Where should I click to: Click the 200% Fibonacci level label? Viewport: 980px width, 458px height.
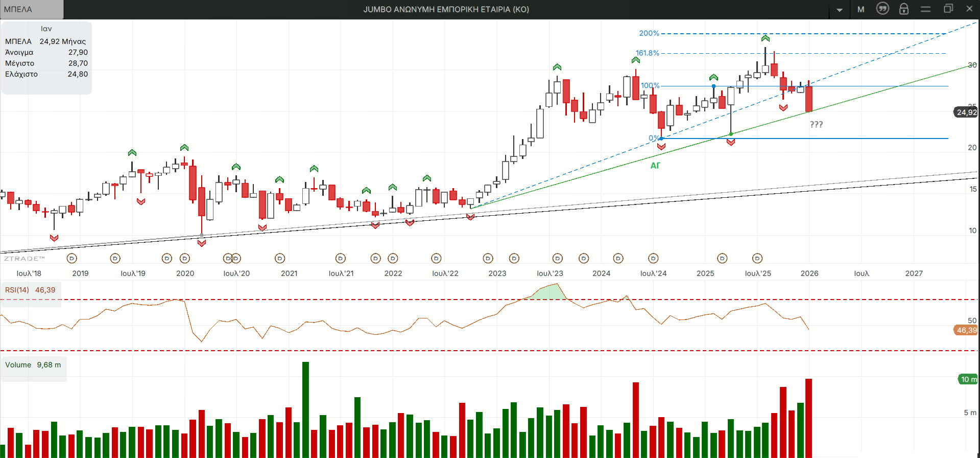[x=649, y=33]
